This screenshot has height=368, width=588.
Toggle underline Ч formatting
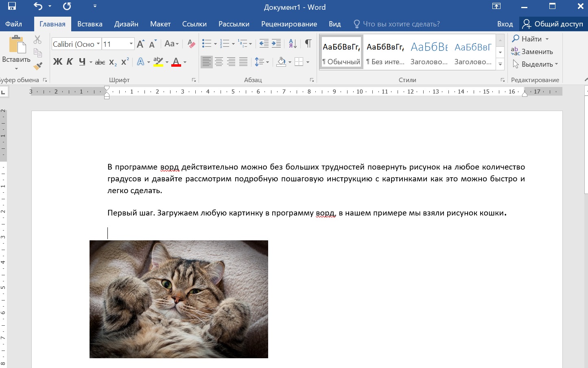click(82, 62)
